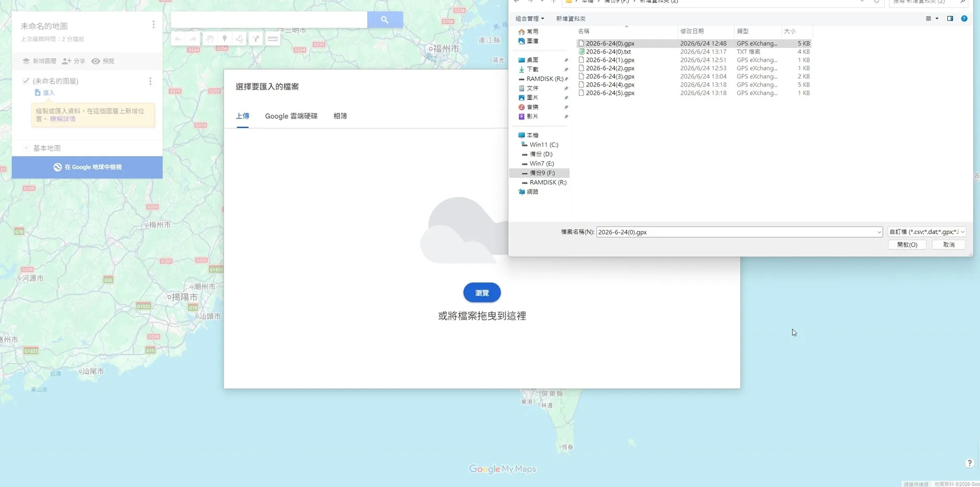Image resolution: width=980 pixels, height=487 pixels.
Task: Click the 開啟(O) button
Action: pos(907,245)
